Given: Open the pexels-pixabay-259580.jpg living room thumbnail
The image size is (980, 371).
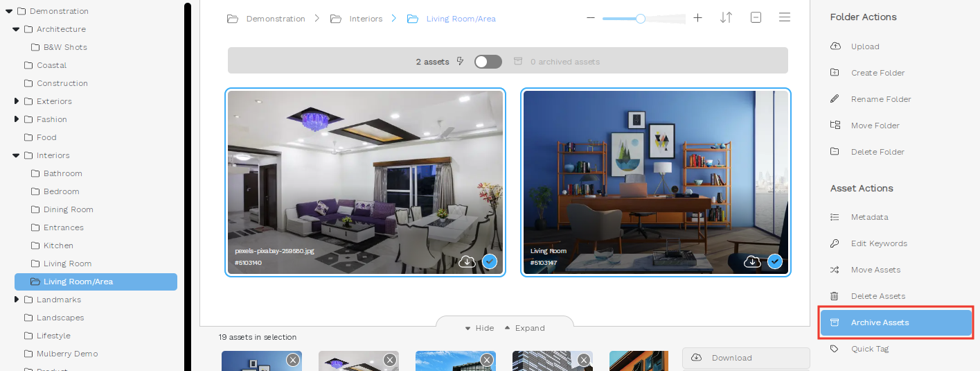Looking at the screenshot, I should [x=365, y=182].
